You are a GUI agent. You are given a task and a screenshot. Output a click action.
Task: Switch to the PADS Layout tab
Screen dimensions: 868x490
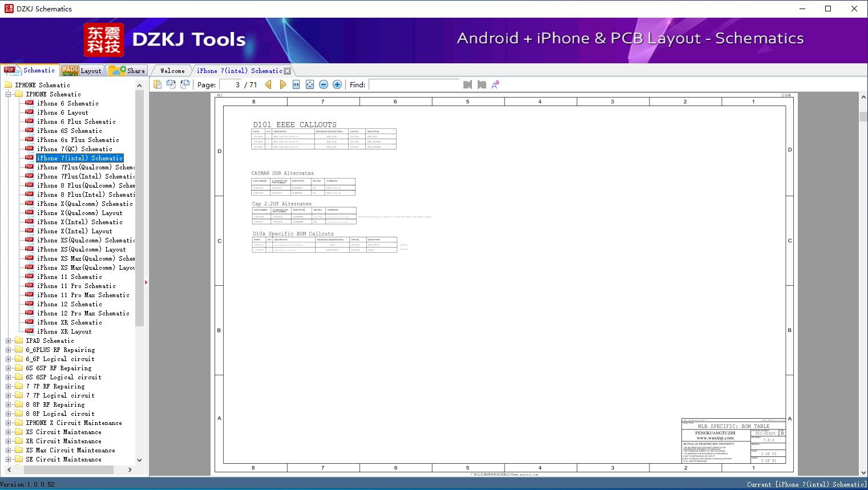click(81, 71)
